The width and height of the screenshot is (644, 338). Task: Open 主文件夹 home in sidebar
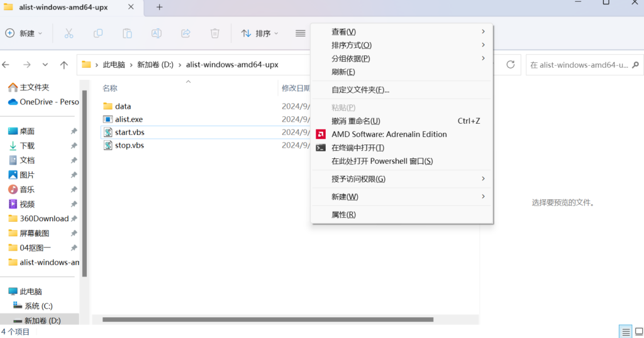[29, 87]
